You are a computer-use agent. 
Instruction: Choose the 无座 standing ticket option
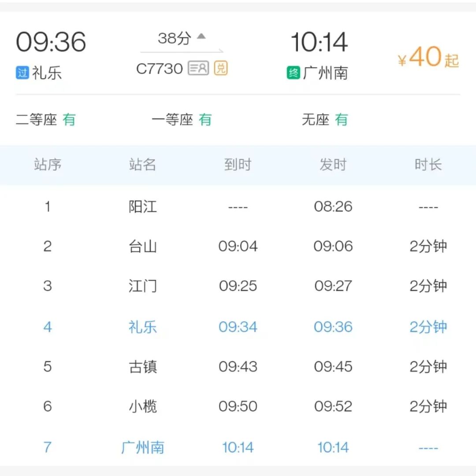pyautogui.click(x=324, y=120)
